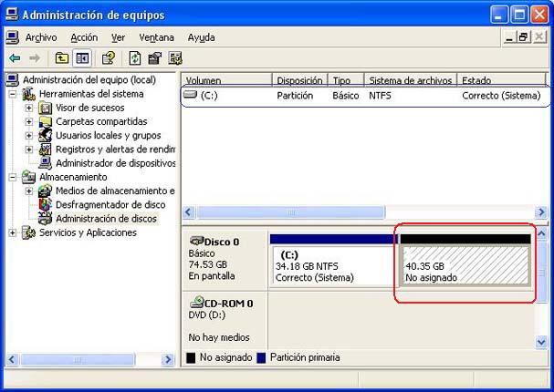554x392 pixels.
Task: Expand Registros y alertas de rendimiento
Action: [29, 150]
